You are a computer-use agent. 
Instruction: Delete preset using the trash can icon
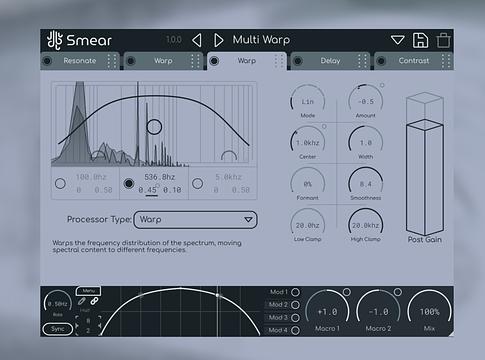(443, 41)
